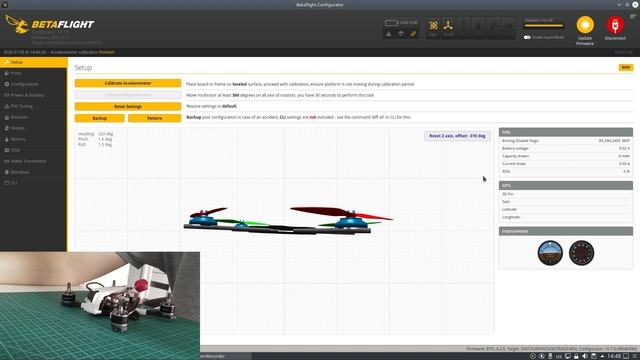Click Show Log link
Image resolution: width=640 pixels, height=360 pixels.
pyautogui.click(x=624, y=52)
